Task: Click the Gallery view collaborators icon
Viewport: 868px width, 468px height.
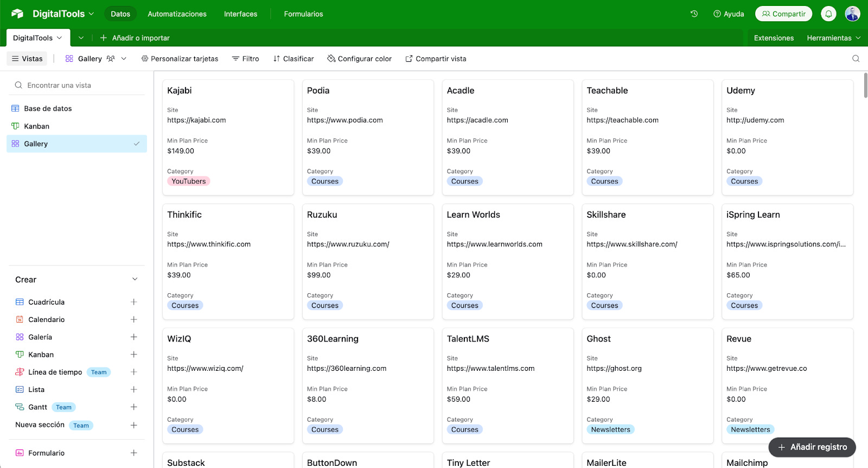Action: [111, 59]
